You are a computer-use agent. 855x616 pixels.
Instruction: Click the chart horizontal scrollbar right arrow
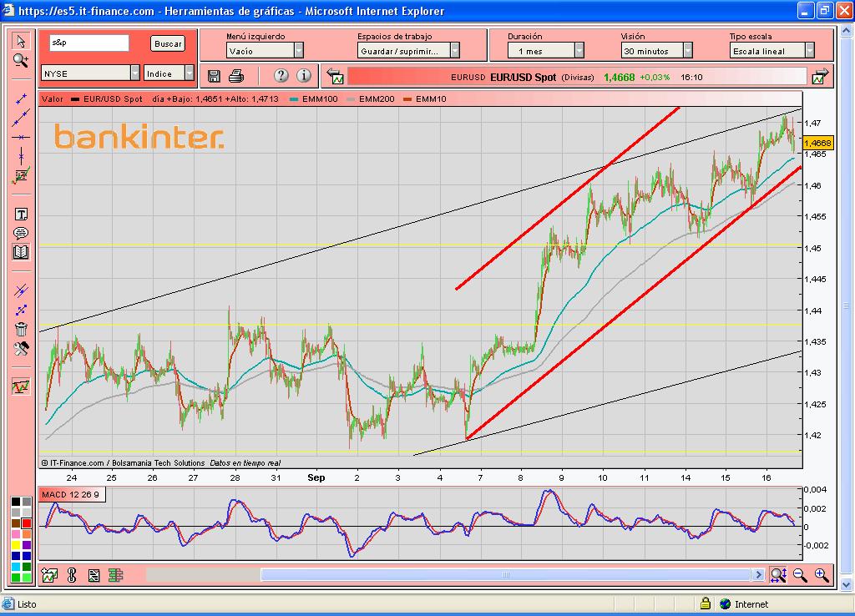coord(758,574)
